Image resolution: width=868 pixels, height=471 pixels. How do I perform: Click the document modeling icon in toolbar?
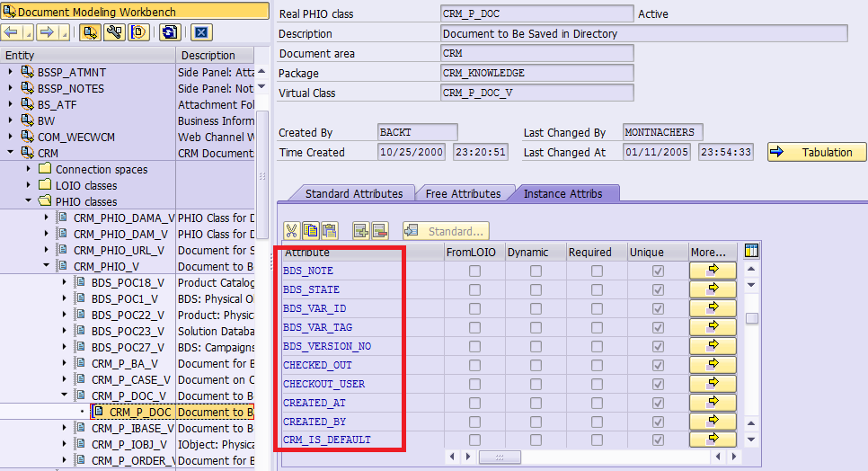[90, 32]
